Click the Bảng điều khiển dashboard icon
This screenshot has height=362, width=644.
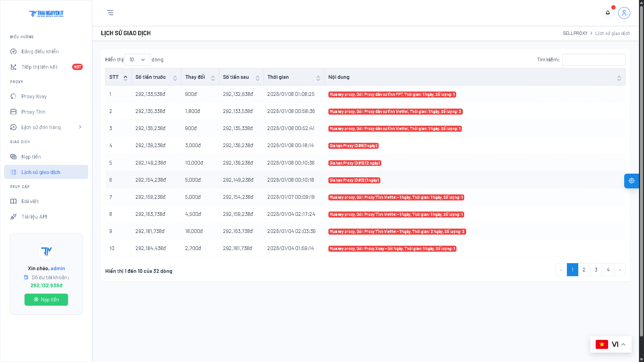pos(13,51)
